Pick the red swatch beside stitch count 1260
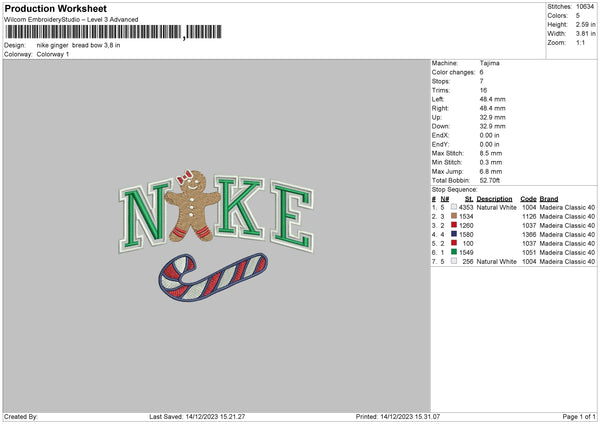Viewport: 600px width, 424px height. (453, 225)
